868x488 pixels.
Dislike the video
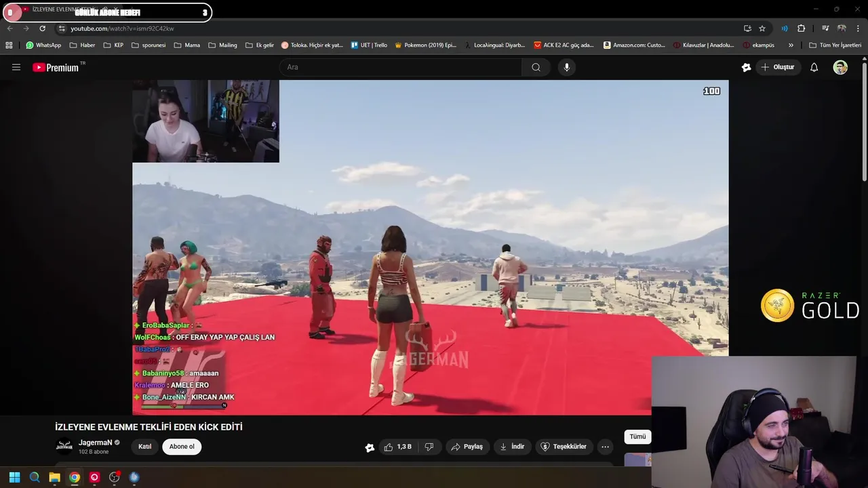429,447
